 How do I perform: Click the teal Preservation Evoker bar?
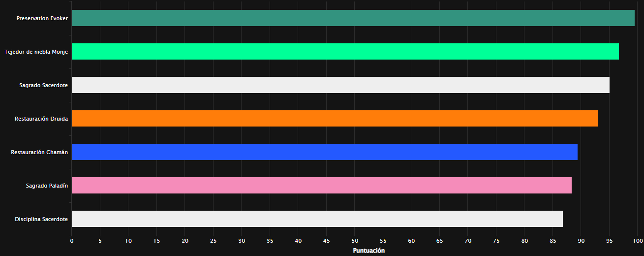tap(353, 18)
